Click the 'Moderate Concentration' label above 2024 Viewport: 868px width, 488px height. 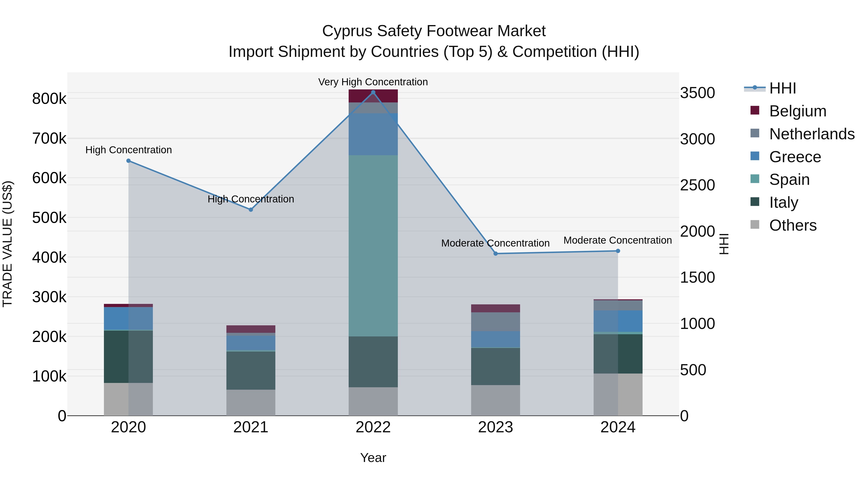coord(618,241)
